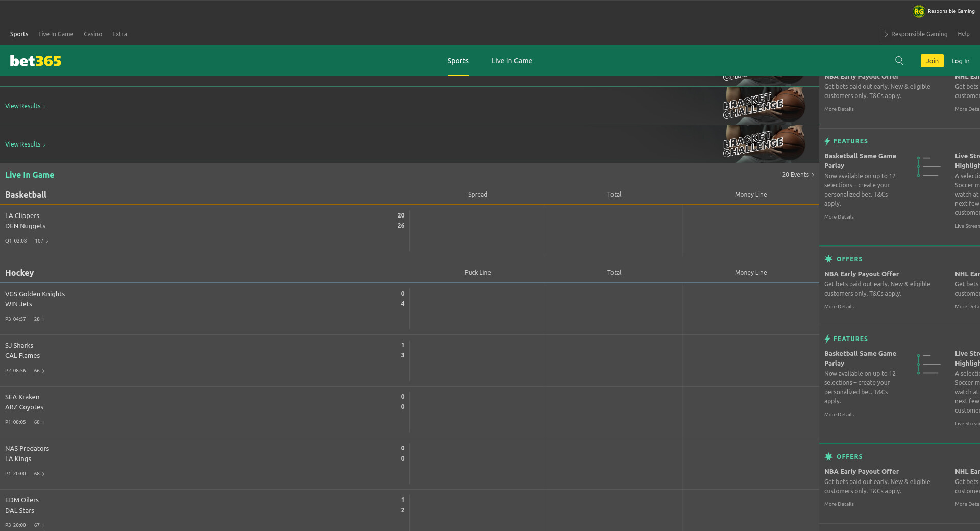Open the Live In Game section heading

(x=30, y=175)
